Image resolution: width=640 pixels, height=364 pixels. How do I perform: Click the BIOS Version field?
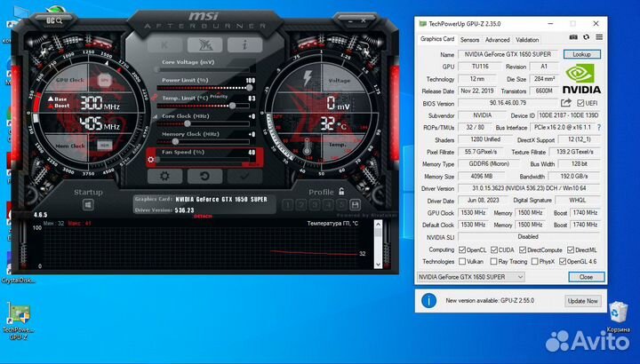[x=508, y=103]
